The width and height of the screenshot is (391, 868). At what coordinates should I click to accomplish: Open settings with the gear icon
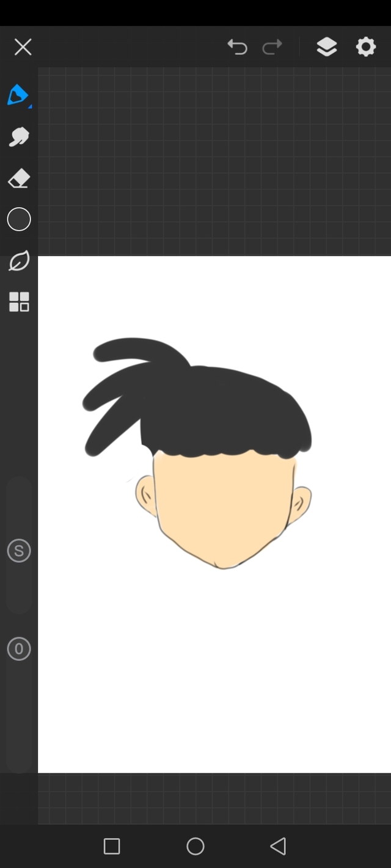click(x=365, y=47)
